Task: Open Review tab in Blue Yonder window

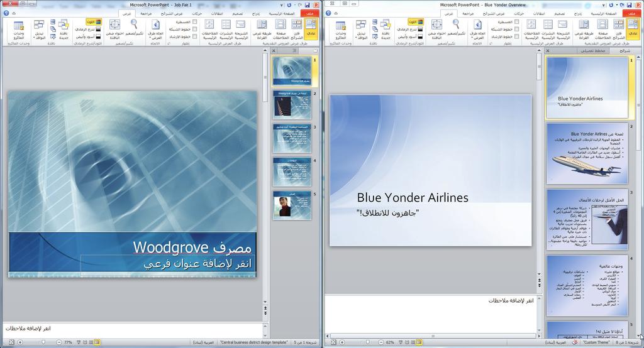Action: pyautogui.click(x=468, y=13)
